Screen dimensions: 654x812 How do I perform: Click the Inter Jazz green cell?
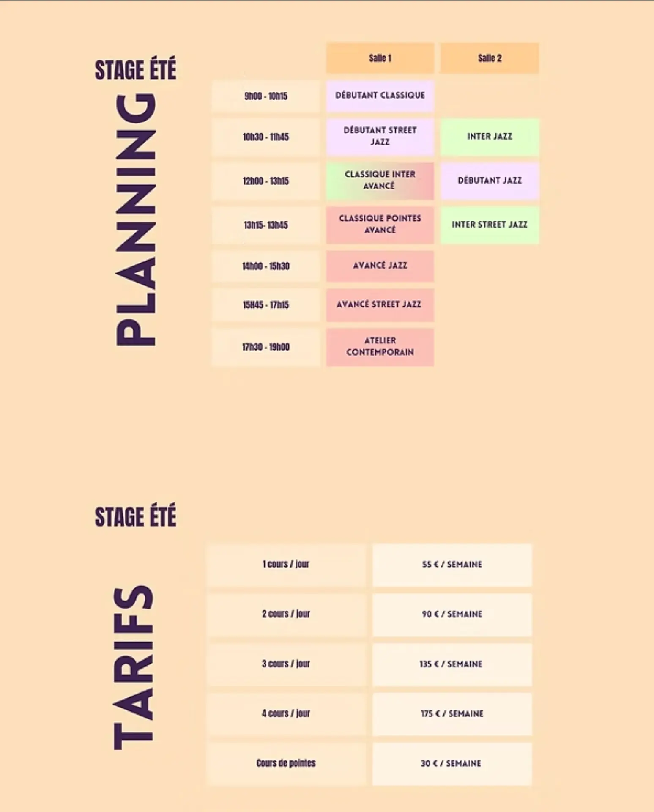(490, 137)
